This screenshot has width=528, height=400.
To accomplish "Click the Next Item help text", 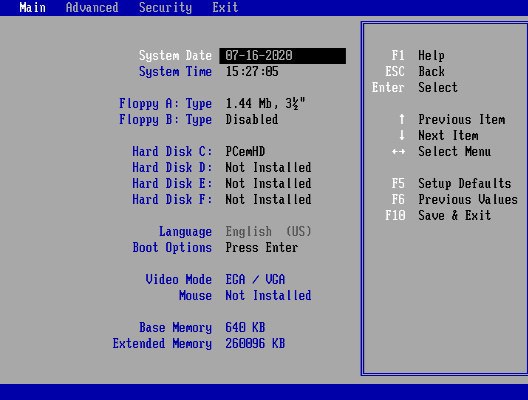I will coord(448,135).
